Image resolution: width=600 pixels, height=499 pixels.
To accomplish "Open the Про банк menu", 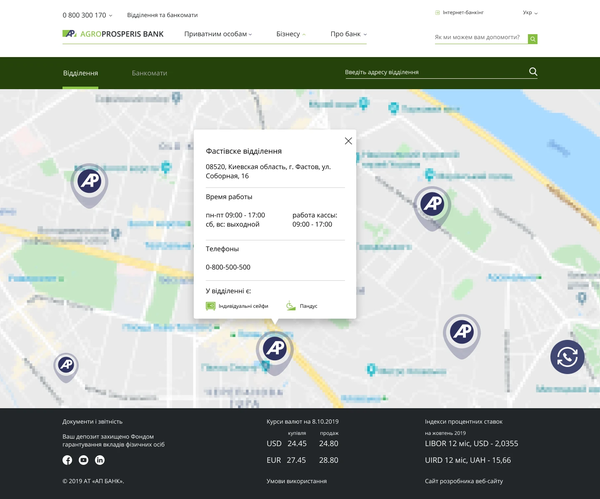I will [x=348, y=34].
